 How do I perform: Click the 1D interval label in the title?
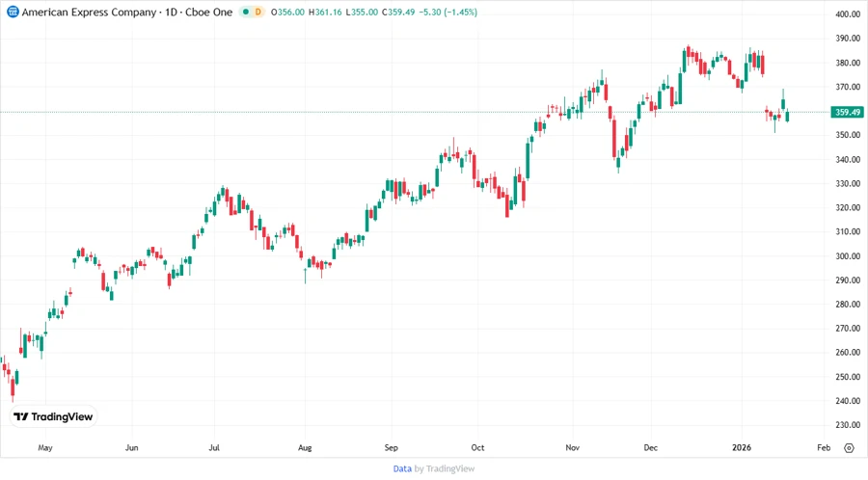tap(171, 13)
